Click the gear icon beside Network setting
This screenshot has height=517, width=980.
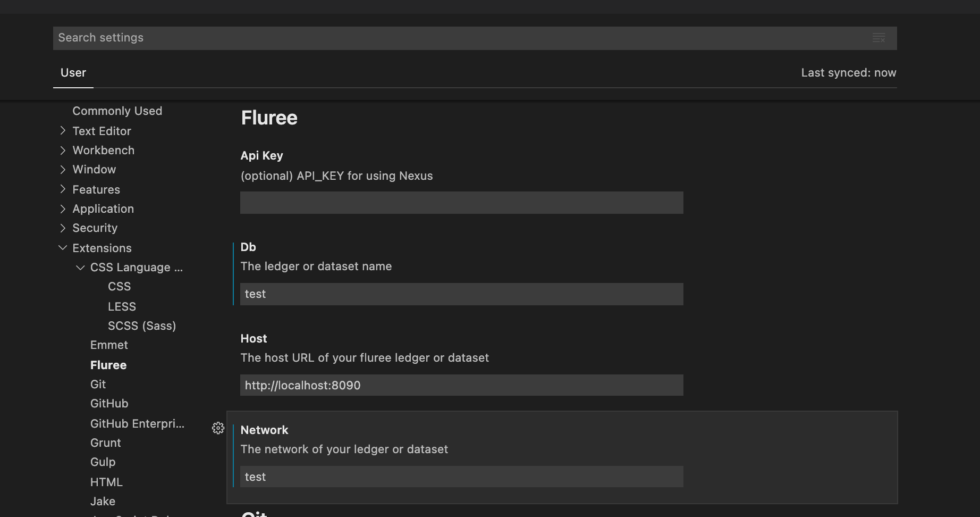(x=218, y=428)
